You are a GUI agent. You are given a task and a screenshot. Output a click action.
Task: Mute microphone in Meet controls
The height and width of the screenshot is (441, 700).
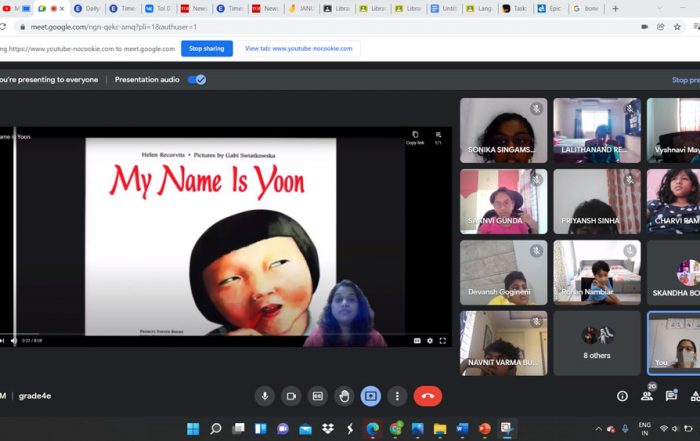(x=265, y=396)
